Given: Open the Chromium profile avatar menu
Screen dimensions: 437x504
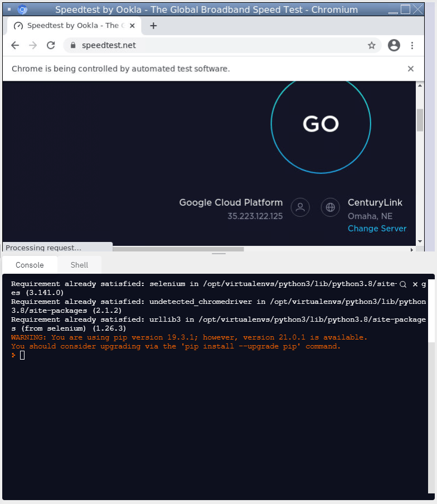Looking at the screenshot, I should [394, 45].
